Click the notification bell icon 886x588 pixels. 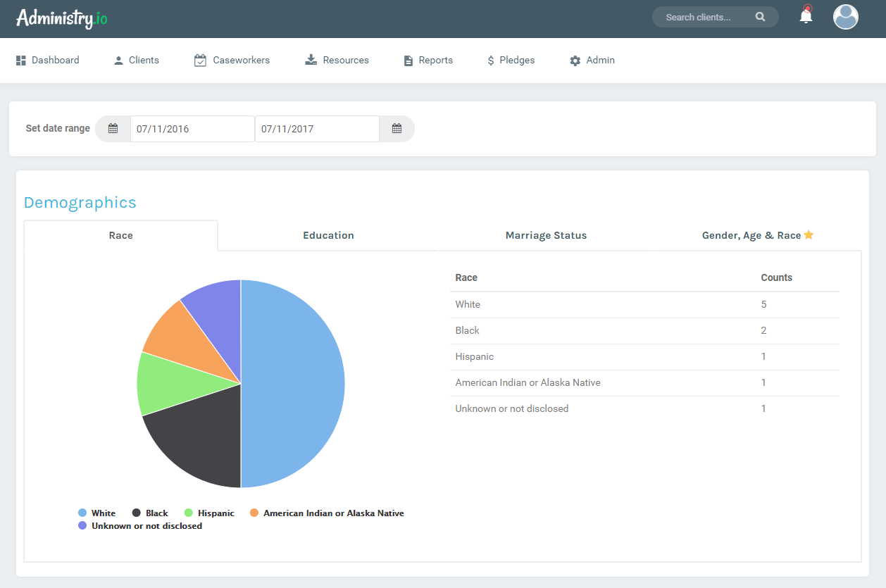[806, 16]
